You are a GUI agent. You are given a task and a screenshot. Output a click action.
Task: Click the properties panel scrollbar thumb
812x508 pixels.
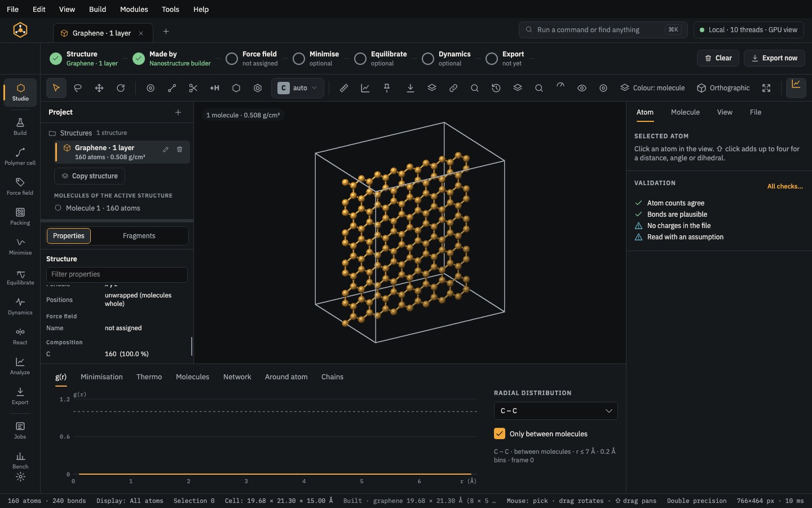[x=192, y=346]
